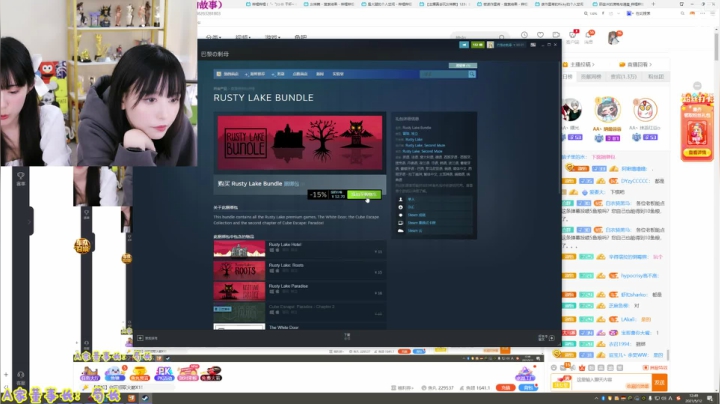Click the message bell icon with red badge
The width and height of the screenshot is (720, 404).
click(588, 35)
